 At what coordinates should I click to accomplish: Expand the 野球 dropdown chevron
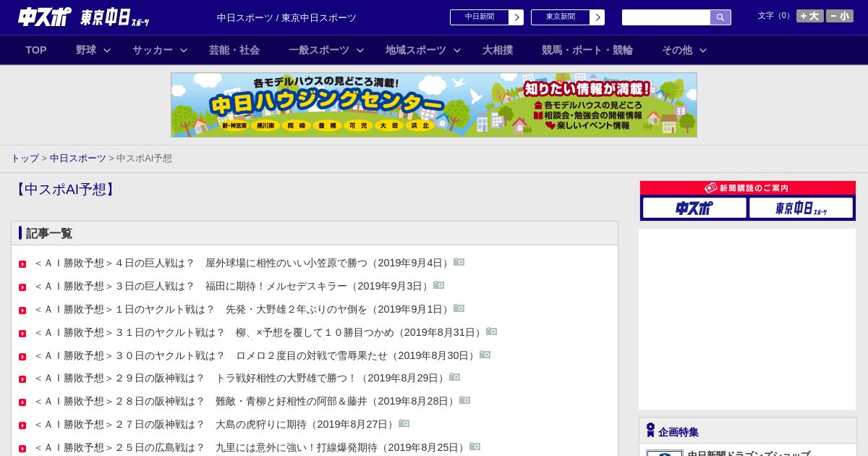click(107, 50)
